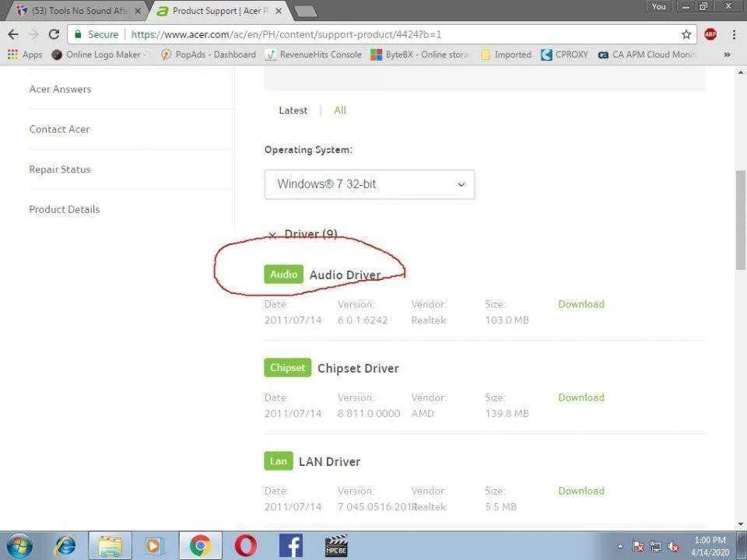Screen dimensions: 747x560
Task: Click the green Chipset tag
Action: click(287, 368)
